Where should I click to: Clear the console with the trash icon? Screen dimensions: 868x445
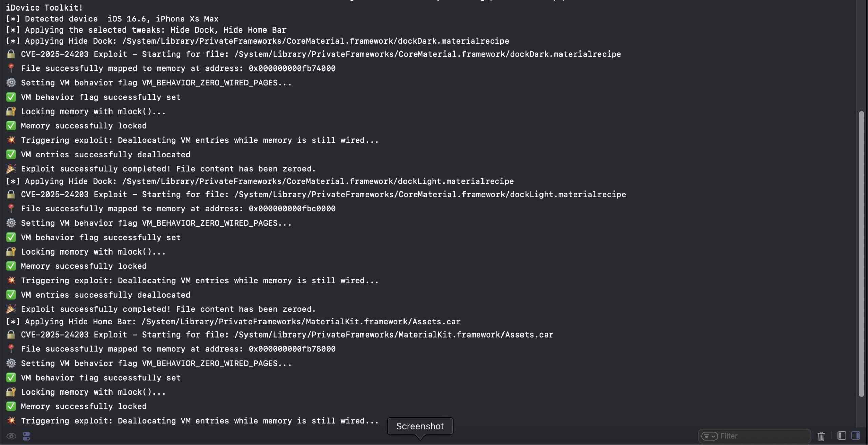point(821,436)
